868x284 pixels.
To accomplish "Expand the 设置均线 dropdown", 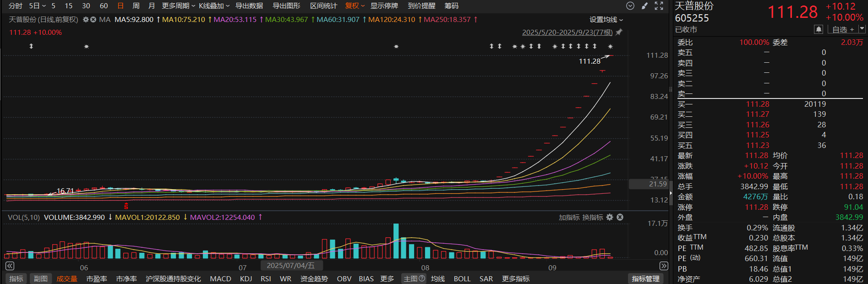I will [x=606, y=20].
